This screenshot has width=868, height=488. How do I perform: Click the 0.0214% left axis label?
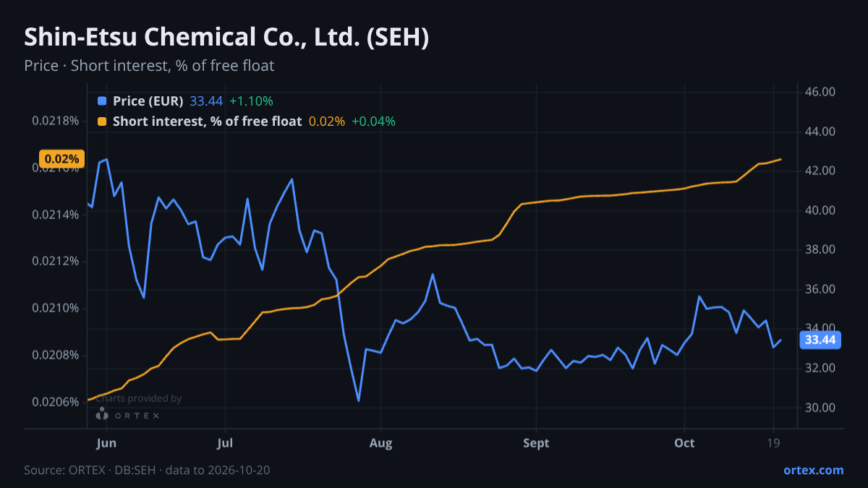click(x=55, y=214)
